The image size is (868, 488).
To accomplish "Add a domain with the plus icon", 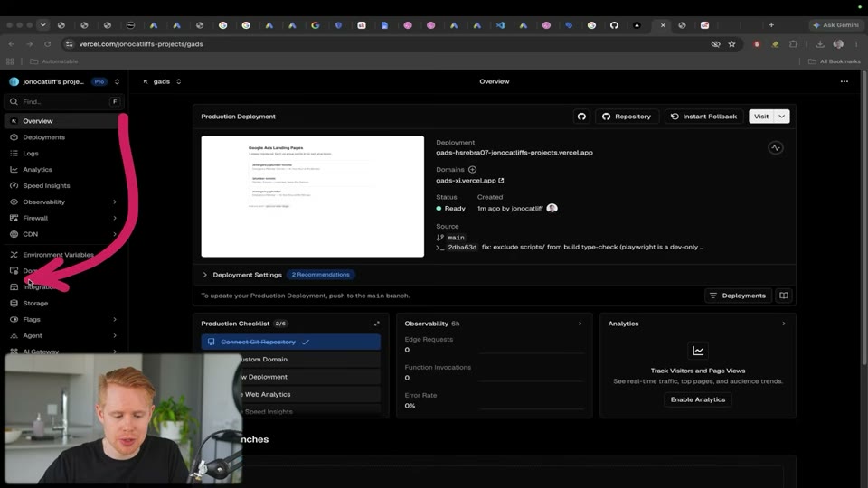I will [x=472, y=169].
